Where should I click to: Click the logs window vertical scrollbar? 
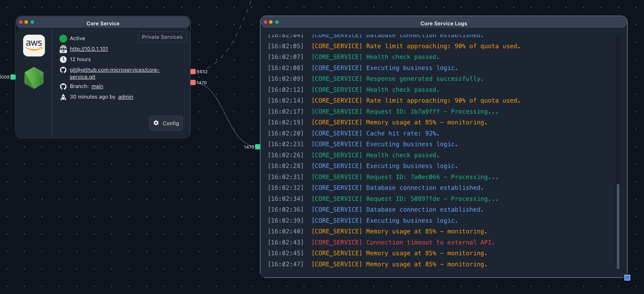(618, 226)
